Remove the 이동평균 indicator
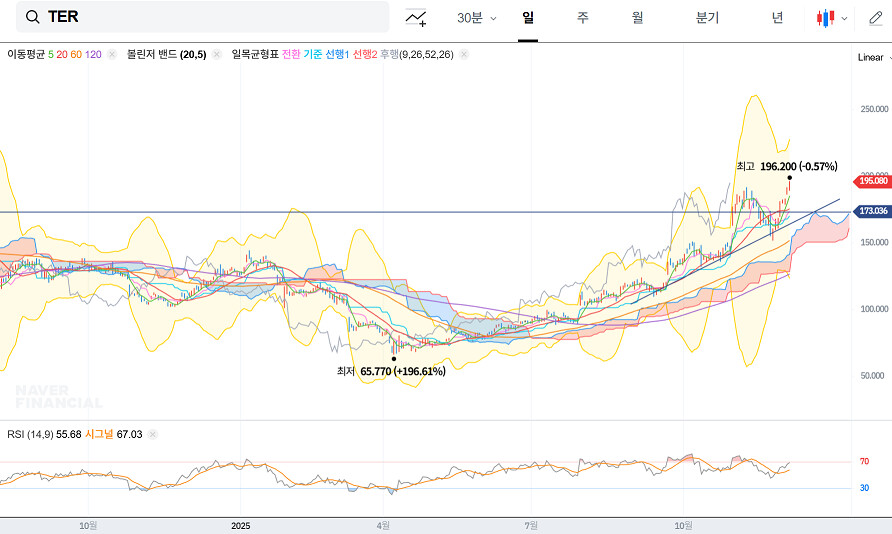The width and height of the screenshot is (892, 534). (x=112, y=55)
